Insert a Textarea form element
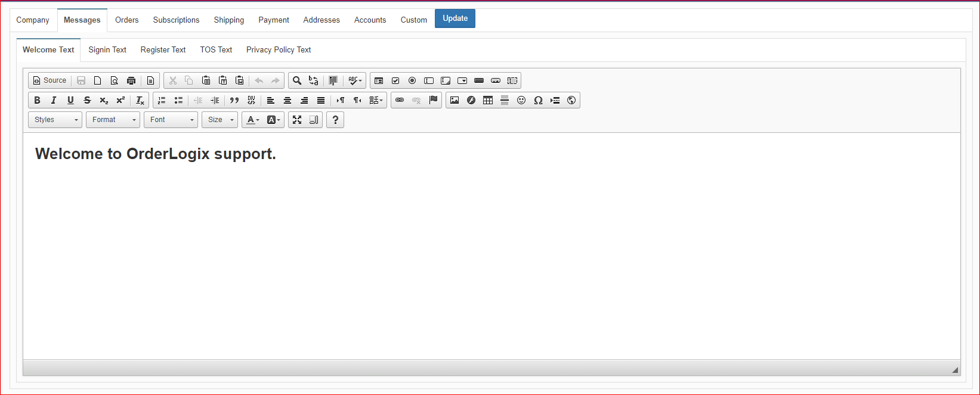Viewport: 980px width, 395px height. click(x=446, y=80)
